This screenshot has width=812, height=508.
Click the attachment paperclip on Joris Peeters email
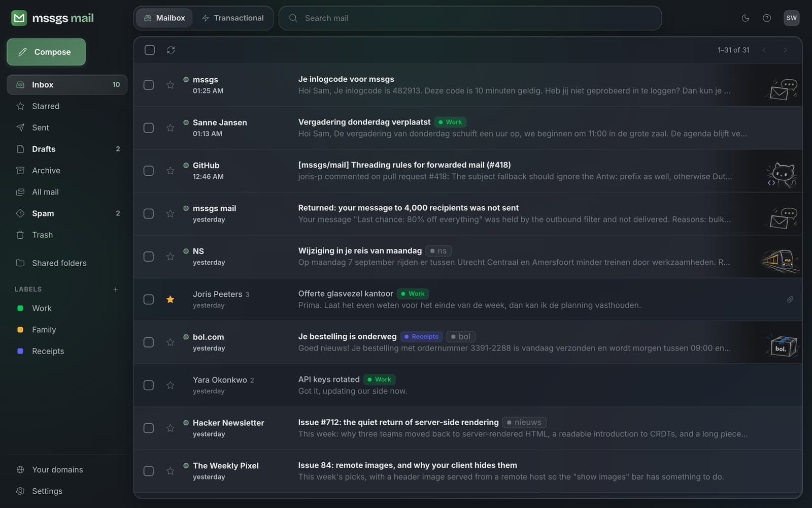click(x=790, y=300)
